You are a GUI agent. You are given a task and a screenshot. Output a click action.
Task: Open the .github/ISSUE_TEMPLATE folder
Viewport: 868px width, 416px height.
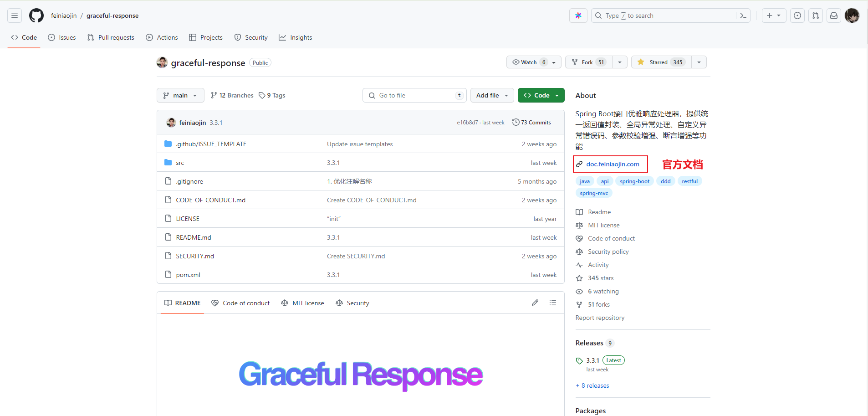(x=211, y=144)
